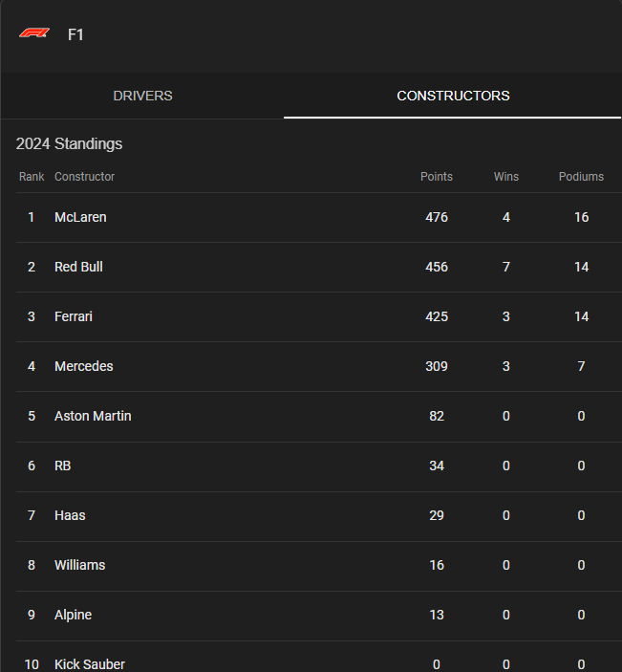The image size is (622, 672).
Task: Click the Podiums column header
Action: coord(581,177)
